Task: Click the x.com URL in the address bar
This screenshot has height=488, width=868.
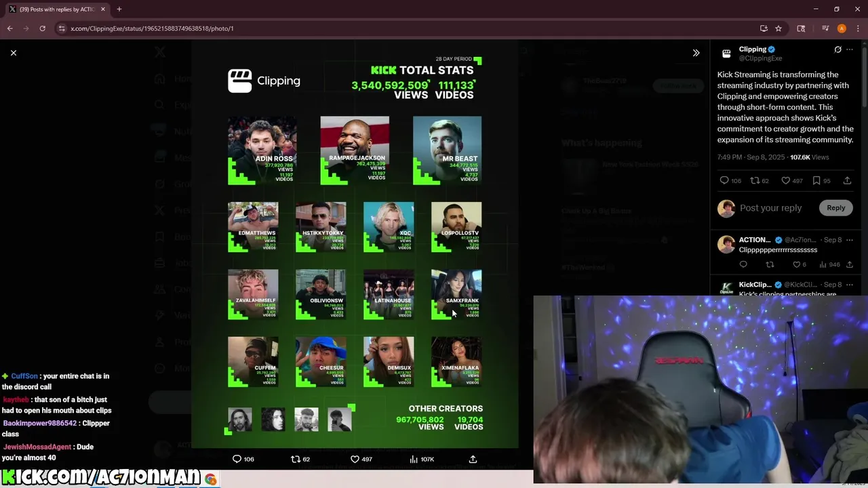Action: (x=152, y=28)
